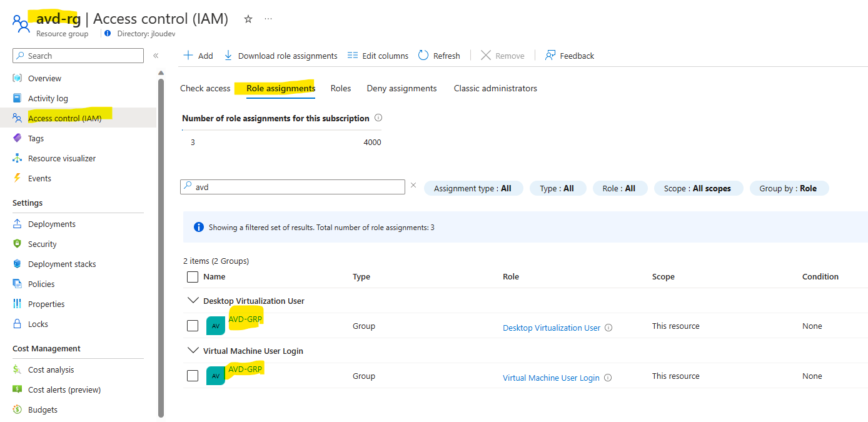Click info icon next to Virtual Machine User Login link

[608, 378]
